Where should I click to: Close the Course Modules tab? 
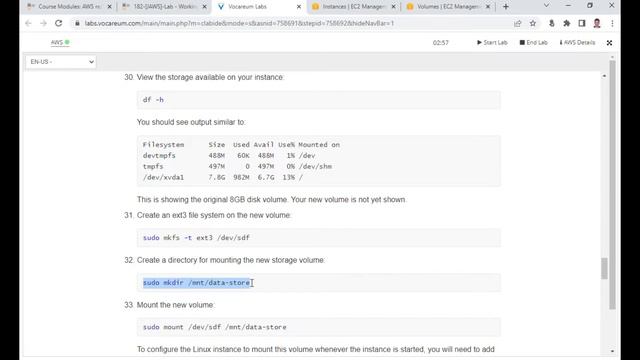(109, 7)
